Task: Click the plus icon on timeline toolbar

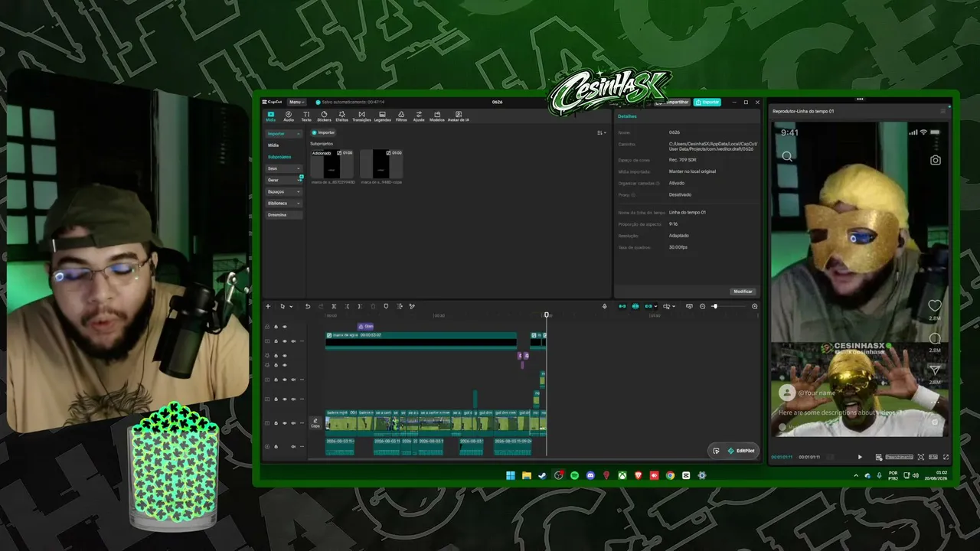Action: pyautogui.click(x=268, y=306)
